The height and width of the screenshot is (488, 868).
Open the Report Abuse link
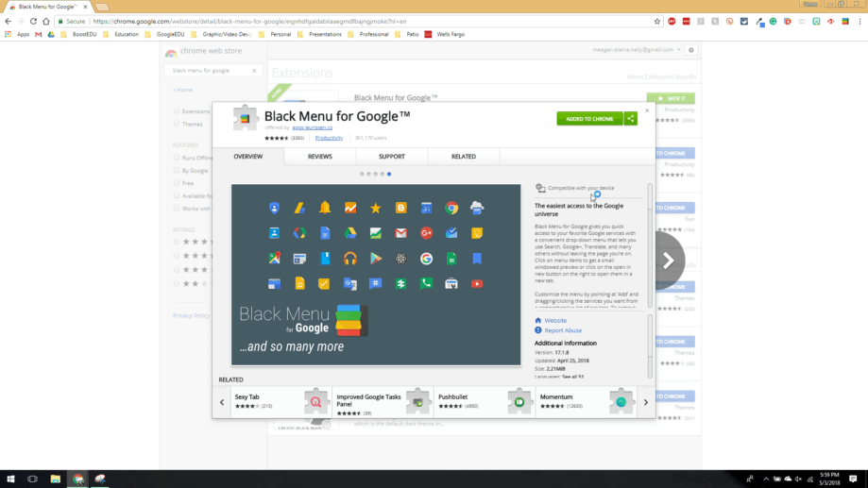tap(562, 330)
